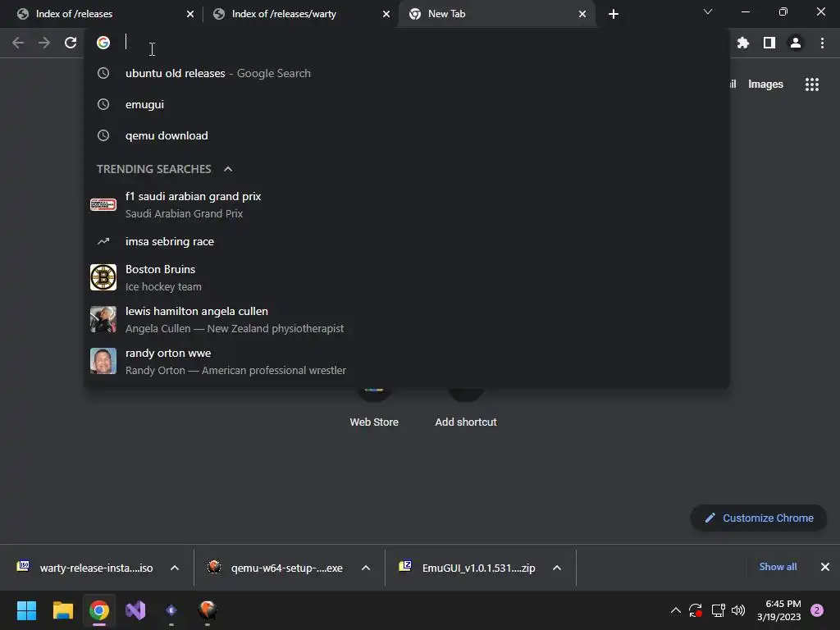Image resolution: width=840 pixels, height=630 pixels.
Task: Click the Randy Orton photo thumbnail
Action: (103, 361)
